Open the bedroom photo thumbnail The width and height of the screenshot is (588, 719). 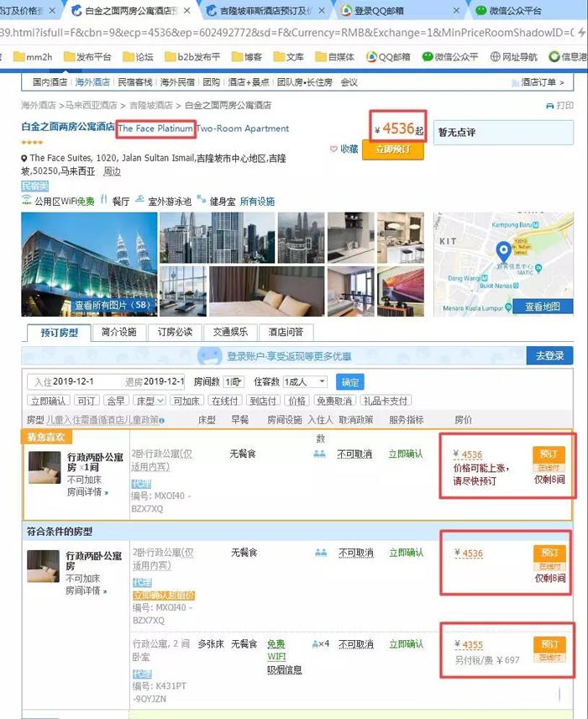tap(266, 291)
